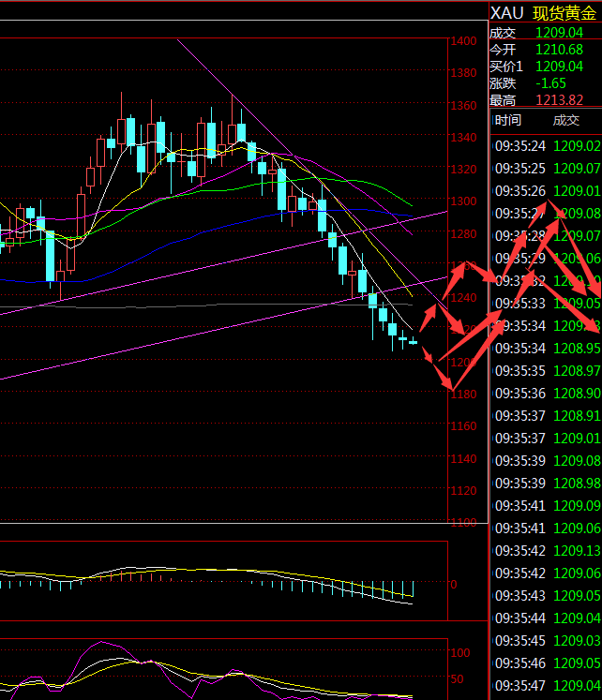Select the 09:35:24 tick row
This screenshot has width=602, height=700.
point(546,146)
